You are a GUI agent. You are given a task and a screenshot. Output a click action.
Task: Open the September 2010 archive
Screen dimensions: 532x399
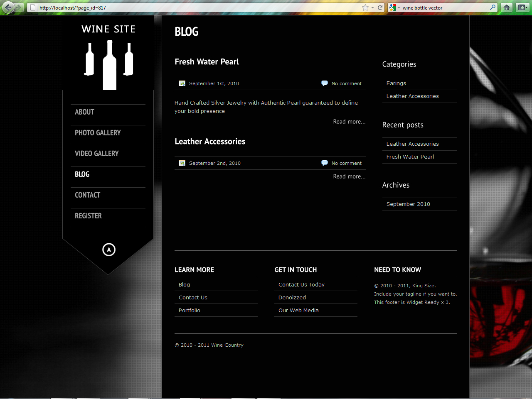tap(408, 204)
